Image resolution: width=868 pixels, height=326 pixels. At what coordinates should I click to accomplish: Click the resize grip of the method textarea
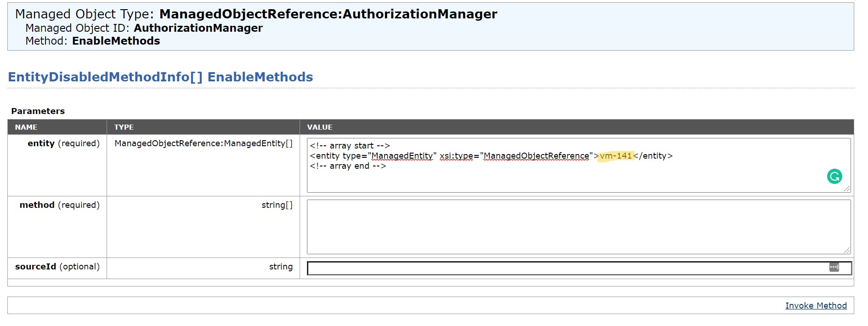click(x=847, y=250)
